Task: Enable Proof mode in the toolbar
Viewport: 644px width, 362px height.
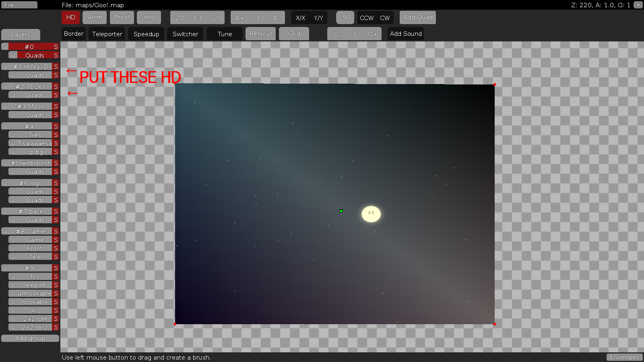Action: [122, 17]
